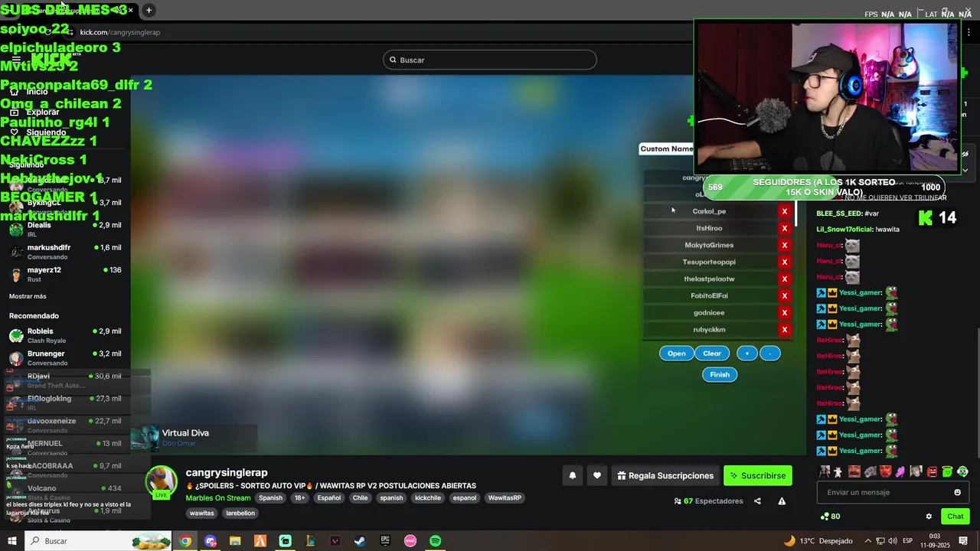Image resolution: width=980 pixels, height=551 pixels.
Task: Share the stream using the share icon
Action: 757,501
